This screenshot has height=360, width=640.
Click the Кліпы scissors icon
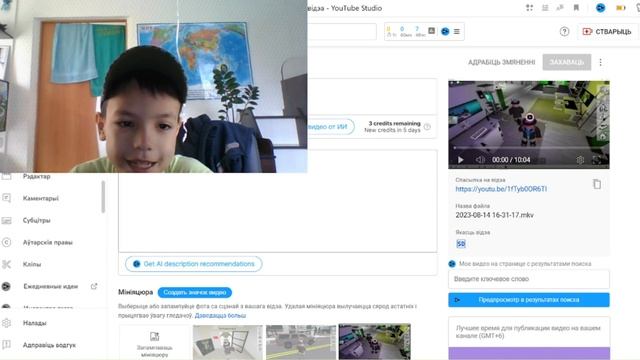click(7, 264)
